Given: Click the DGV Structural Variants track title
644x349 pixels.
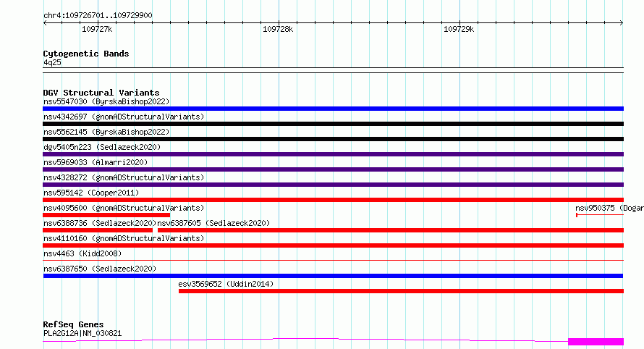Looking at the screenshot, I should pos(101,93).
